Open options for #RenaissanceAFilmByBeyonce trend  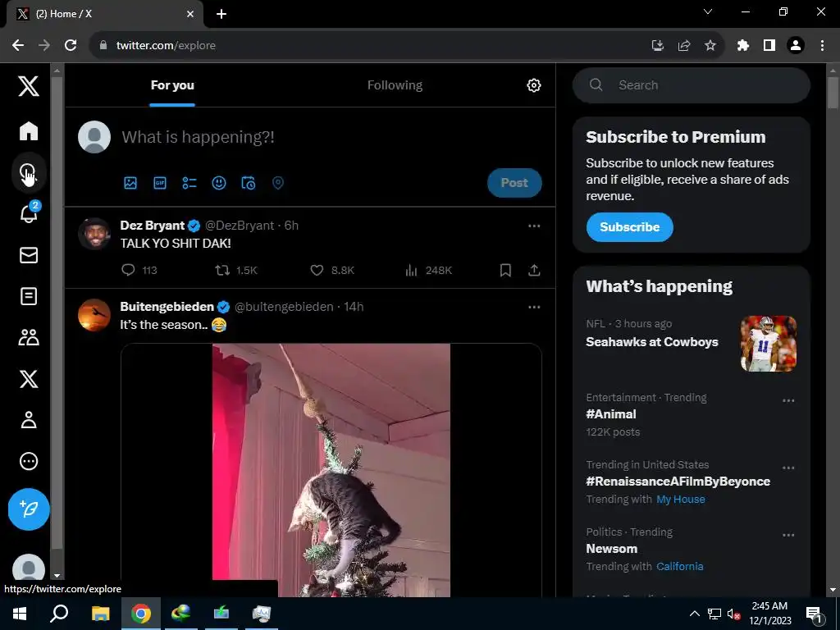pyautogui.click(x=788, y=468)
